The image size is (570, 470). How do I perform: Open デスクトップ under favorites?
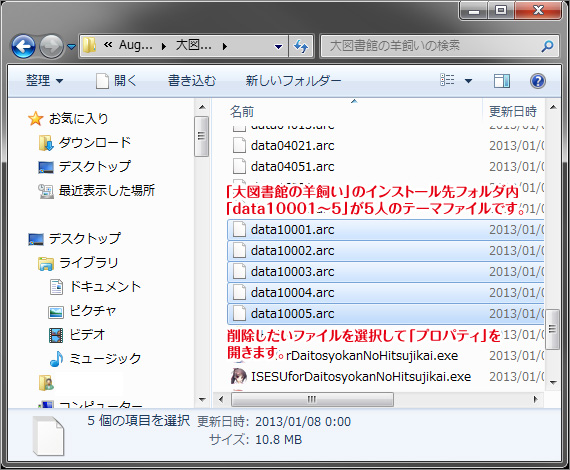(95, 166)
